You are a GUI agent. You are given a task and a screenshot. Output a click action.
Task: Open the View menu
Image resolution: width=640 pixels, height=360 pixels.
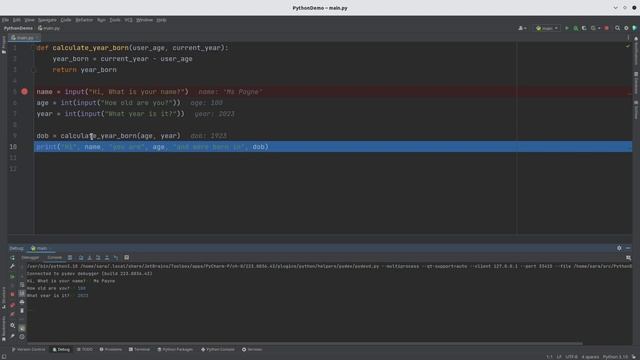click(x=29, y=20)
